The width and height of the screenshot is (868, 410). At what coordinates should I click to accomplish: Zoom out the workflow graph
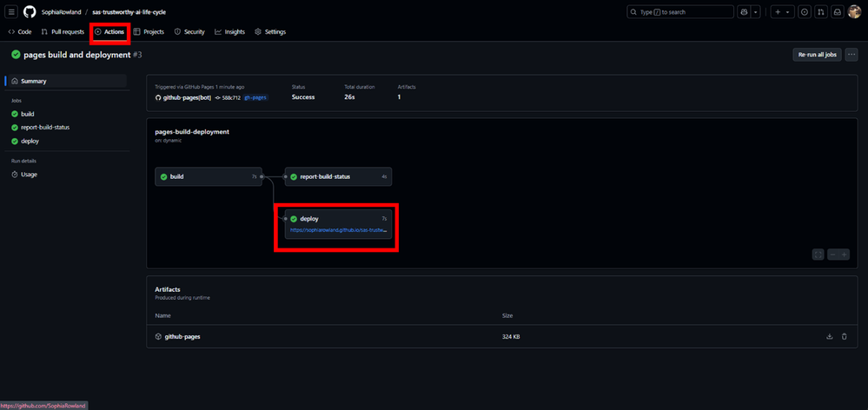pos(833,255)
